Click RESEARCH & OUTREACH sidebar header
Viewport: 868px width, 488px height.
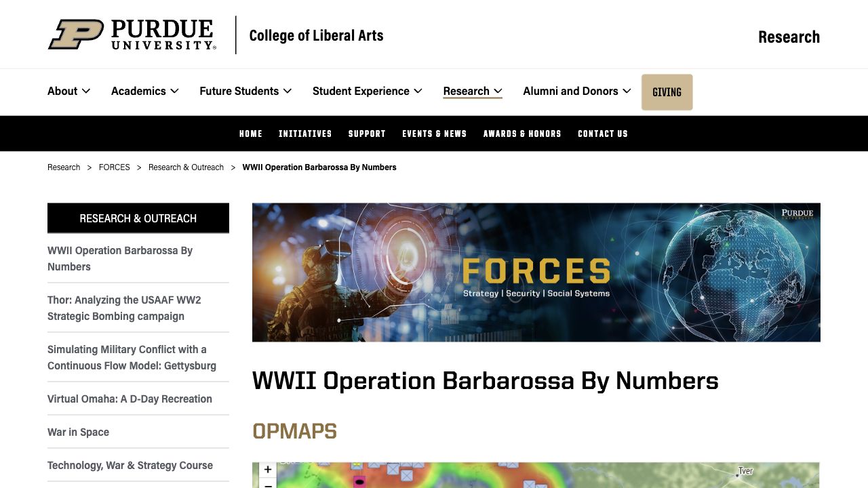(138, 218)
